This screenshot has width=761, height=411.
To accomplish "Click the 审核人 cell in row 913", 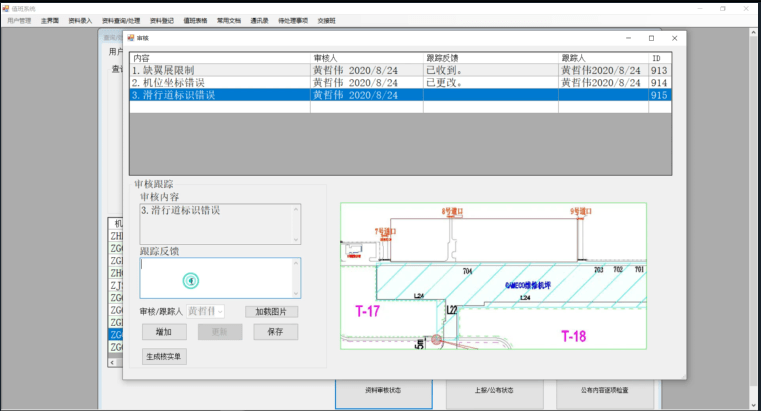I will pos(366,70).
